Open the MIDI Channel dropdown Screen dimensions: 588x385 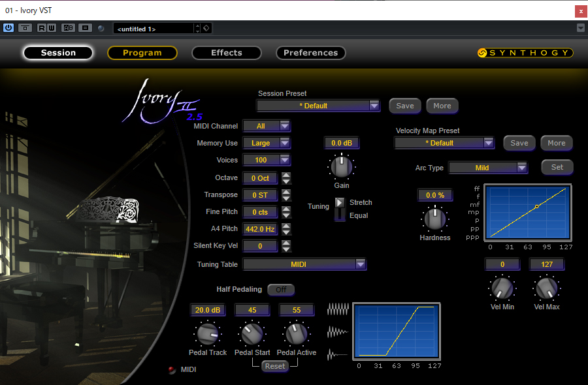[x=267, y=126]
